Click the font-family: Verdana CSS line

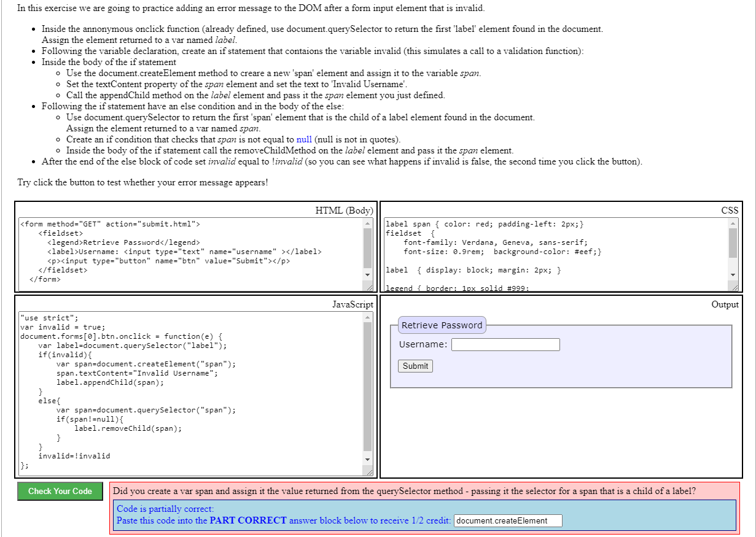(496, 242)
